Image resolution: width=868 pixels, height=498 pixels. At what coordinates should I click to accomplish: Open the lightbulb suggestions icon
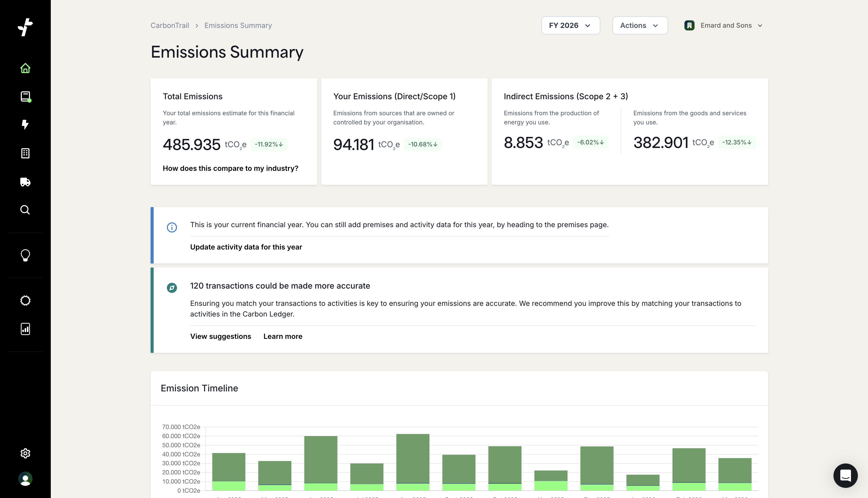[25, 255]
